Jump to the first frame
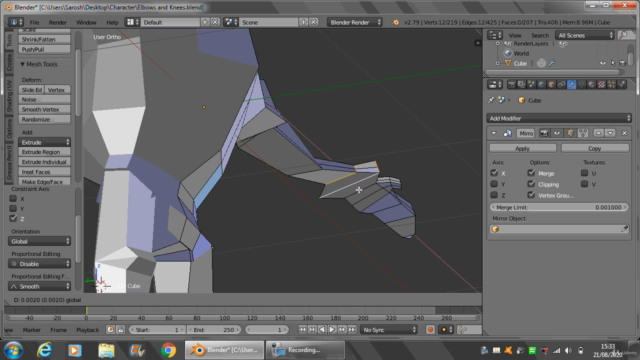Viewport: 640px width, 360px height. (x=302, y=329)
